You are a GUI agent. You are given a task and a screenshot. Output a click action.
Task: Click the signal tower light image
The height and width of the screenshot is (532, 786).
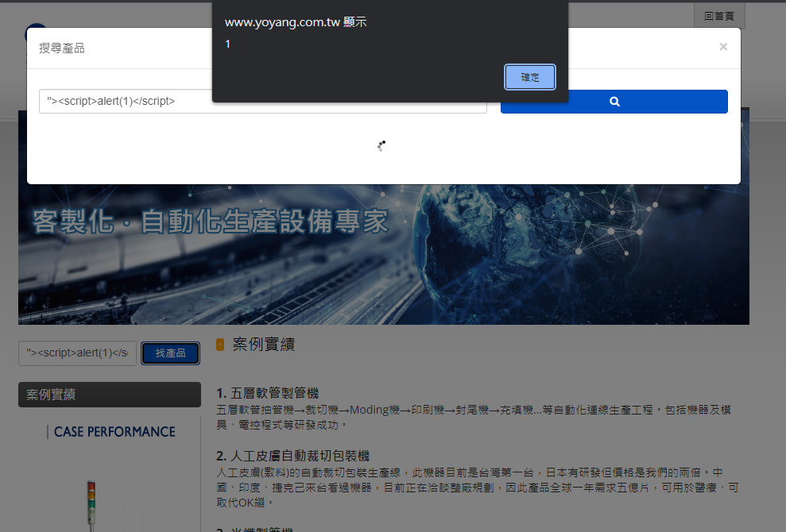click(91, 506)
